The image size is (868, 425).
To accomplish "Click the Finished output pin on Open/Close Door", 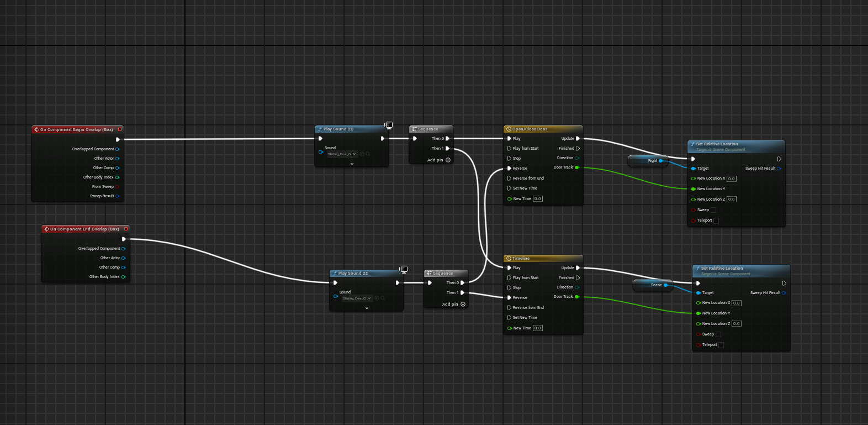I will click(x=578, y=149).
